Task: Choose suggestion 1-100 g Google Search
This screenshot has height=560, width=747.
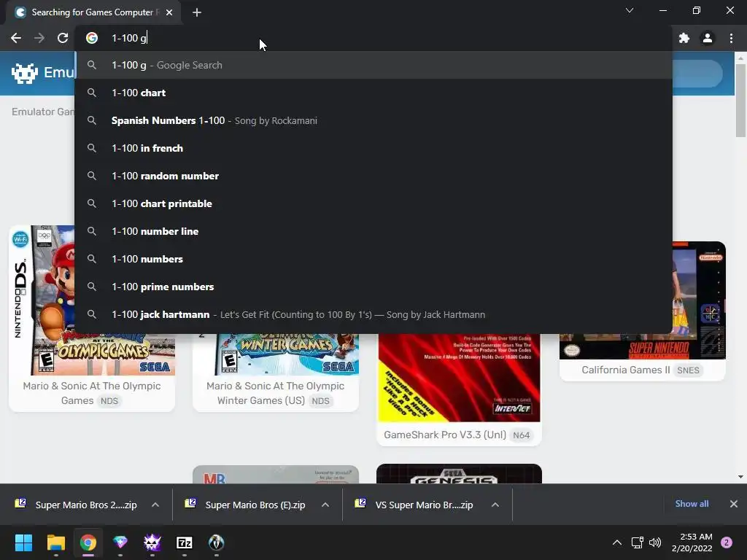Action: pyautogui.click(x=373, y=65)
